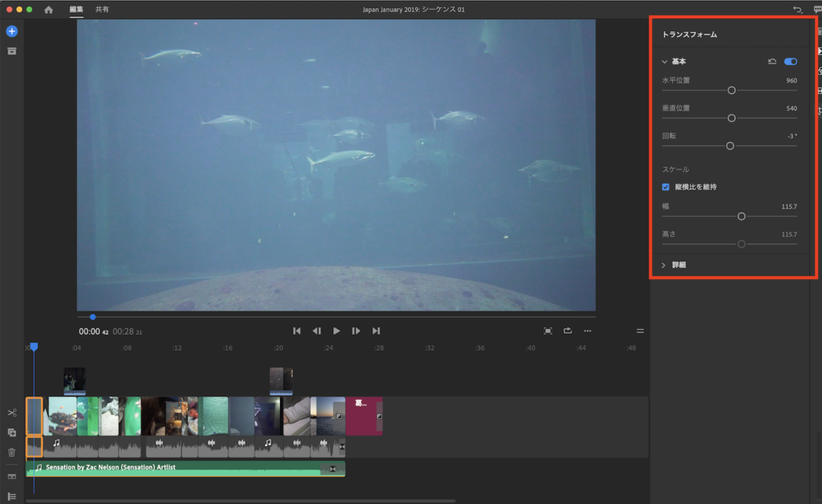
Task: Collapse the 基本 section
Action: point(665,62)
